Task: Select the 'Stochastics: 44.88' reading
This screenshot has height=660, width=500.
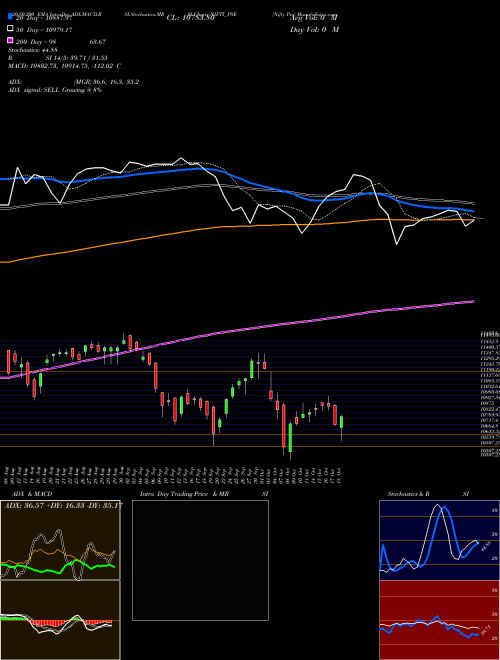Action: click(33, 50)
